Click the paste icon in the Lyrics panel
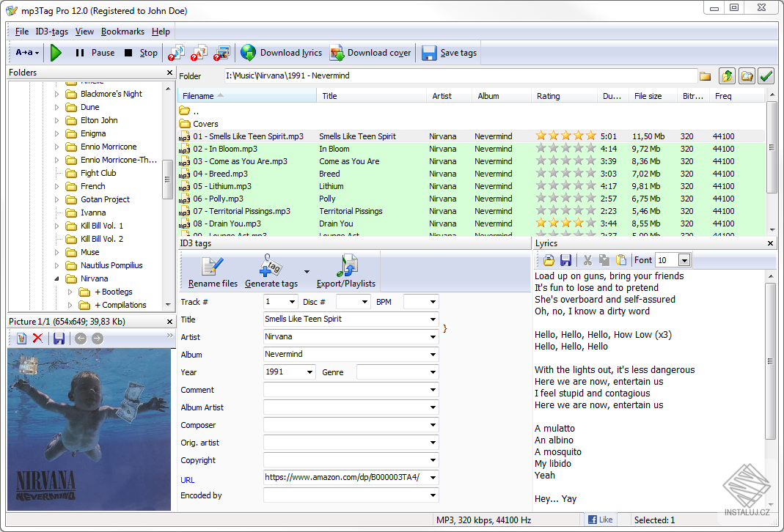 (x=620, y=259)
